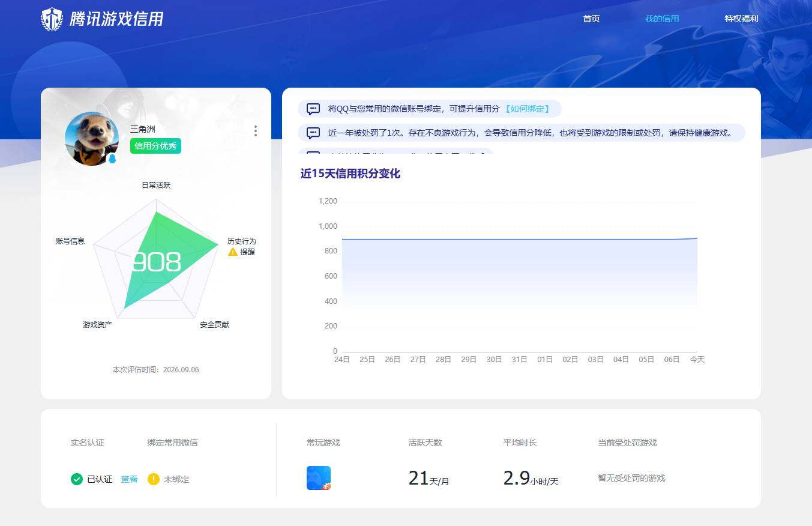This screenshot has height=526, width=812.
Task: Click the message icon beside punishment notice
Action: tap(313, 133)
